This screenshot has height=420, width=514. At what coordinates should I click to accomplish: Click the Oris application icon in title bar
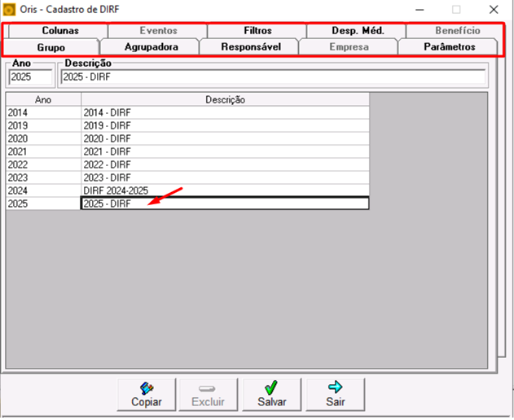(9, 10)
